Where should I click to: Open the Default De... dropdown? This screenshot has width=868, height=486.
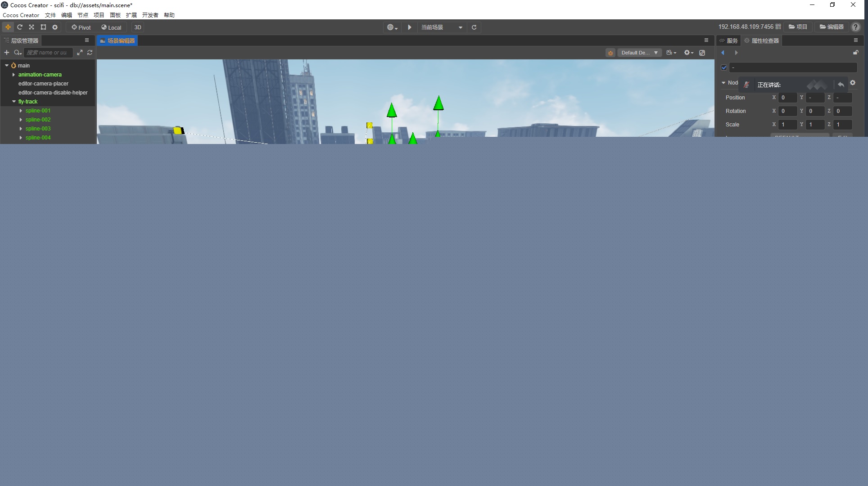tap(639, 53)
